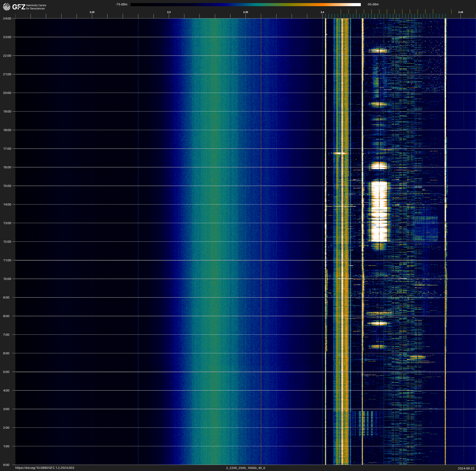
Task: Click the color scale gradient bar
Action: (245, 4)
